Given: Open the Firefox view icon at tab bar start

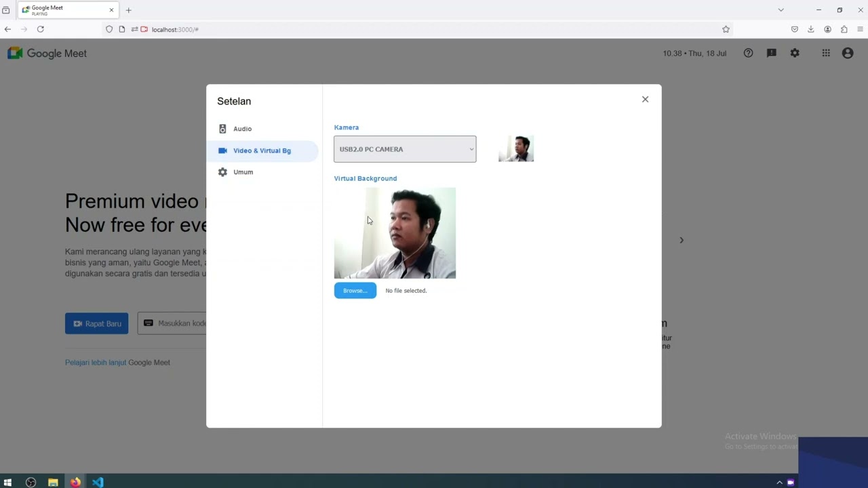Looking at the screenshot, I should pyautogui.click(x=6, y=10).
